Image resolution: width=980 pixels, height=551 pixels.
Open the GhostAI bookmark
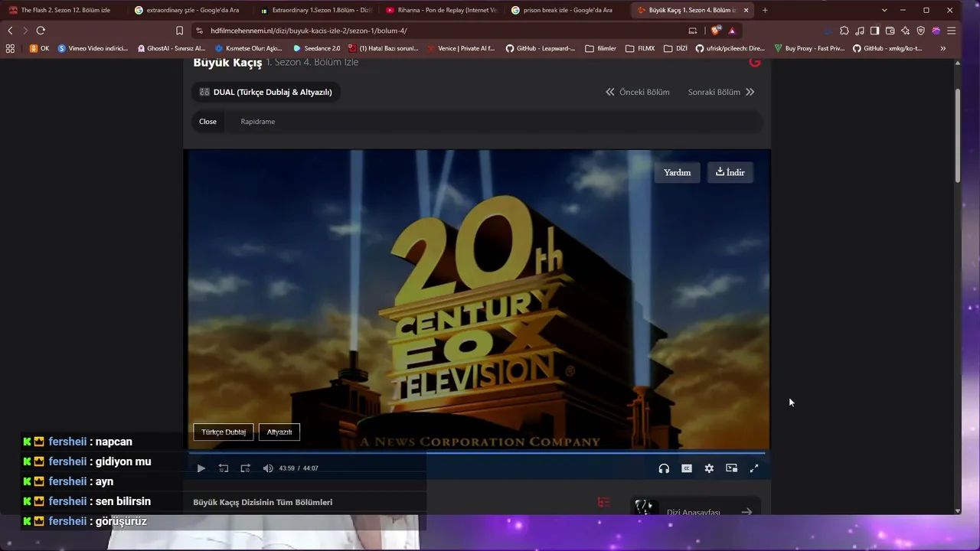171,48
